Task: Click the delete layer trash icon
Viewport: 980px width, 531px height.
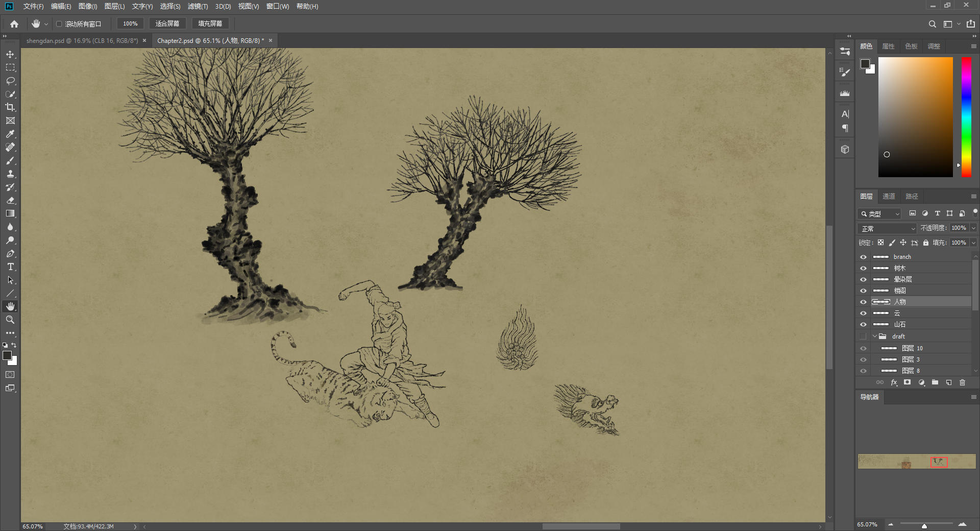Action: [x=962, y=382]
